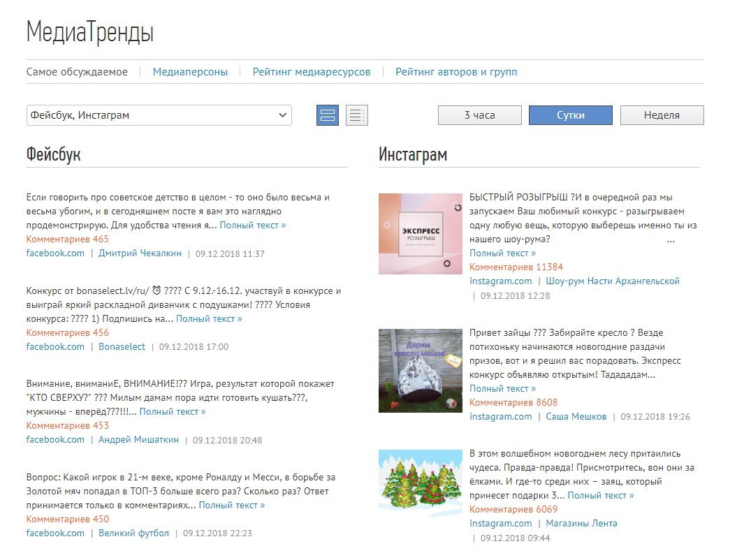
Task: Open the Christmas trees thumbnail
Action: tap(421, 483)
